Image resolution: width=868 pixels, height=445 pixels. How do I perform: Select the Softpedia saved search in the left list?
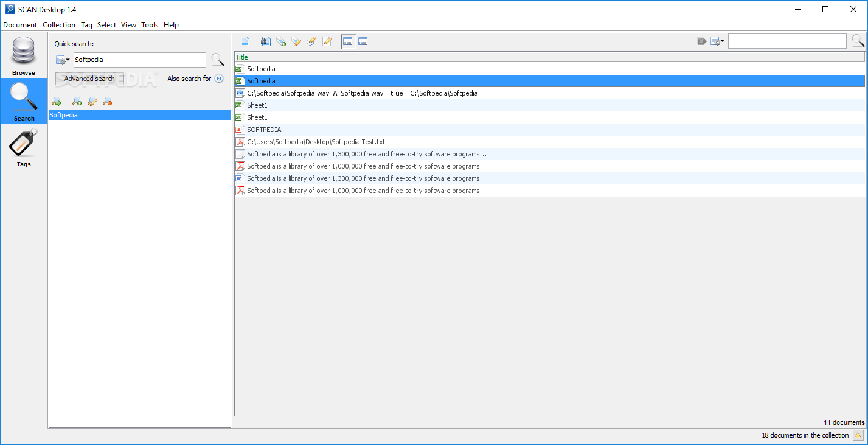[x=140, y=115]
